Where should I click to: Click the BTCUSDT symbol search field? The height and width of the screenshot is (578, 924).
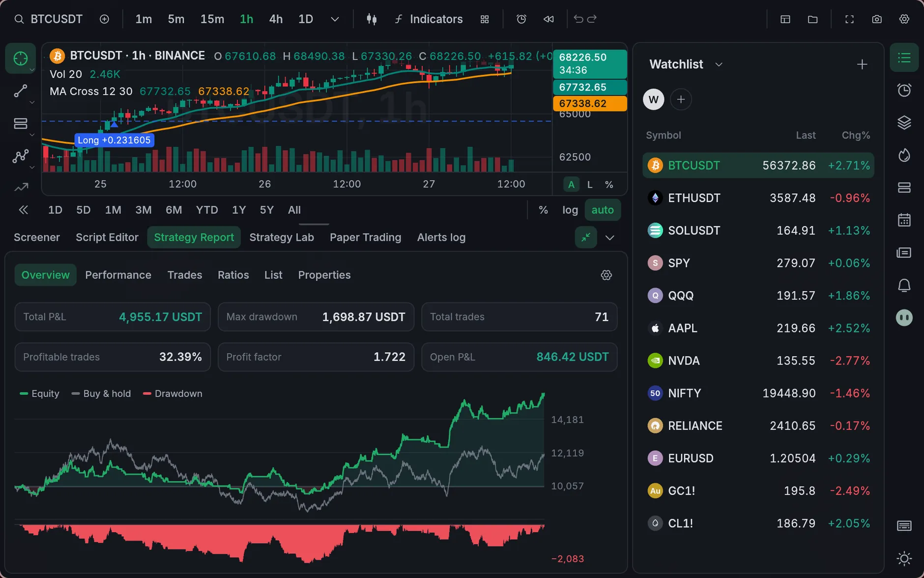coord(48,19)
